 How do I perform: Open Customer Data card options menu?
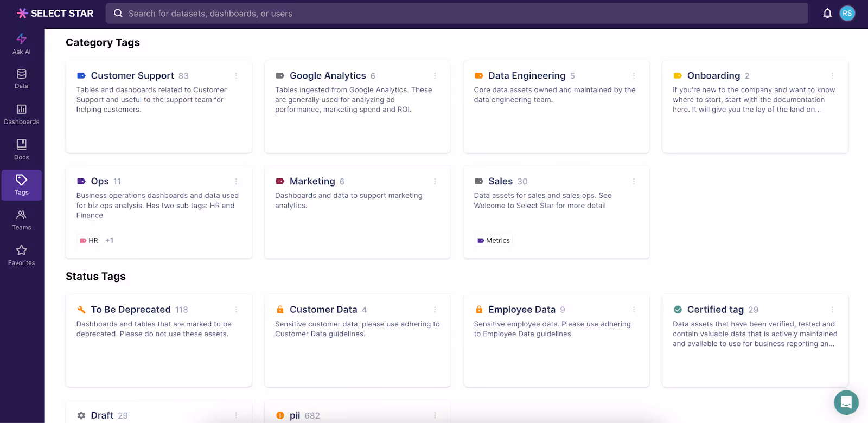point(435,310)
